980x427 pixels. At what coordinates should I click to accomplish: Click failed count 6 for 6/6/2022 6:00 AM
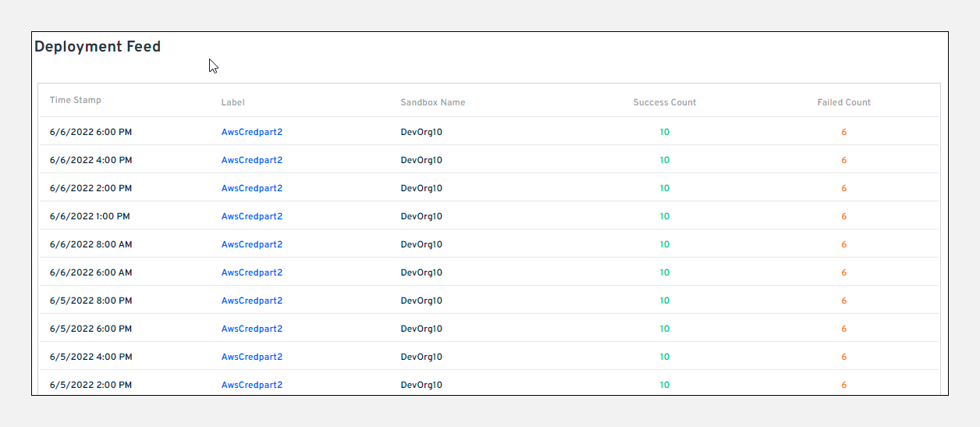844,272
